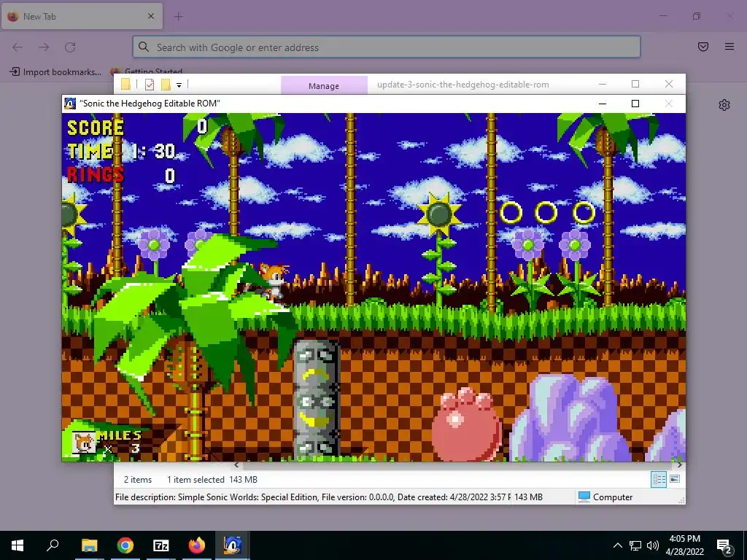Open notification center with 2 alerts
The height and width of the screenshot is (560, 747).
[x=724, y=546]
